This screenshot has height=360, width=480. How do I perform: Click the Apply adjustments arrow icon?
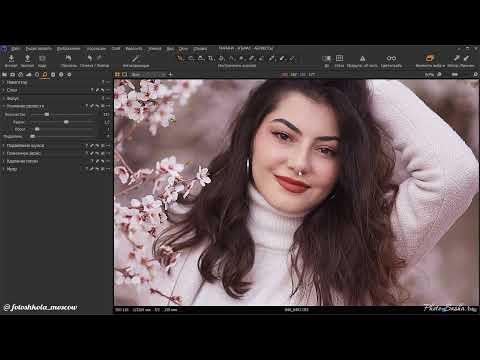[466, 58]
